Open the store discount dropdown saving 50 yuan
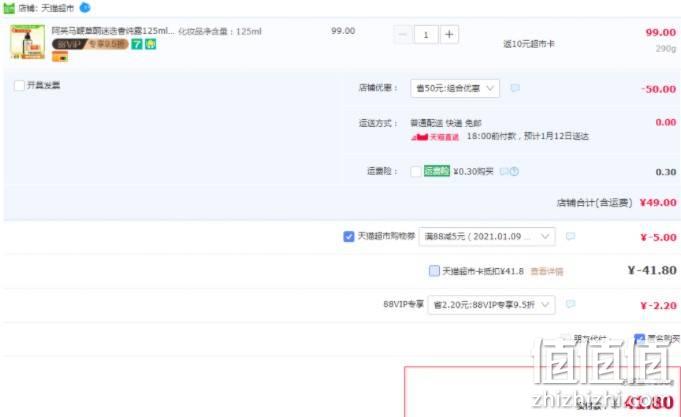The image size is (681, 417). (x=455, y=88)
